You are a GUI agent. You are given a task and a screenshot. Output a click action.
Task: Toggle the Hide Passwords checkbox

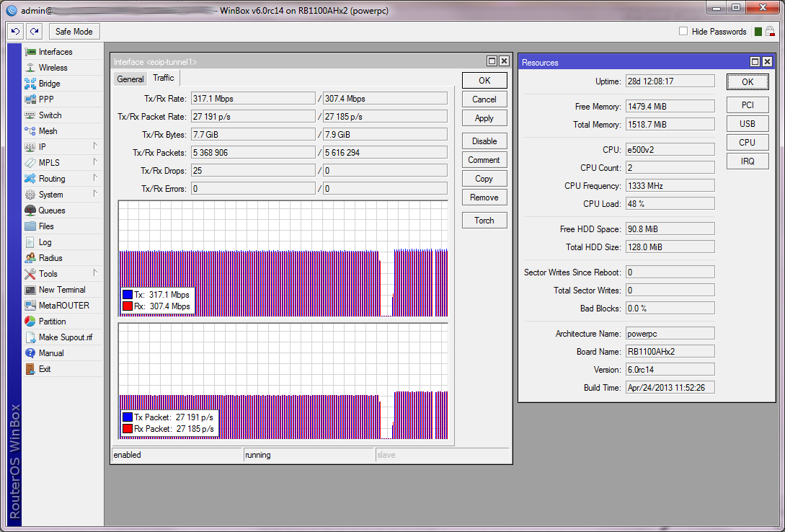[683, 32]
